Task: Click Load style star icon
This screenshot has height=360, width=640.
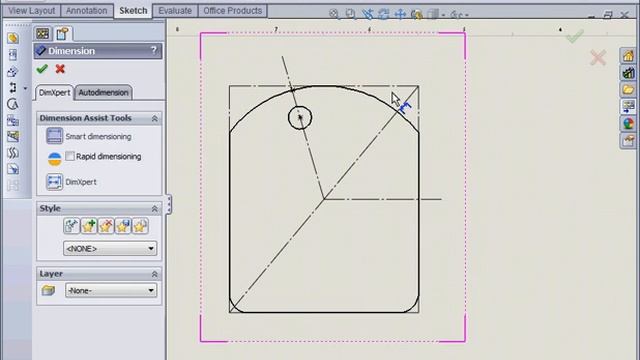Action: tap(140, 226)
